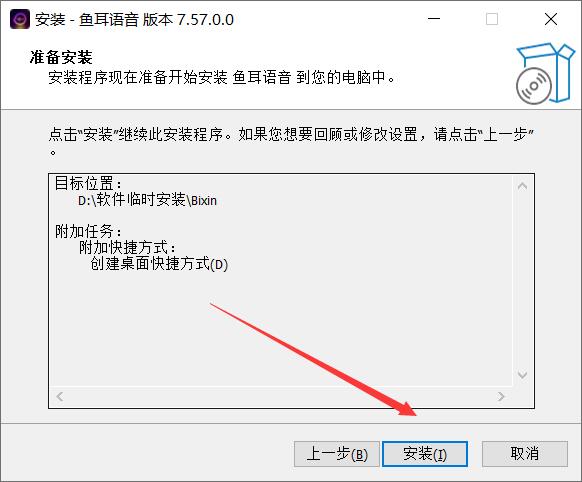Click the vertical scrollbar track in summary box

point(522,280)
